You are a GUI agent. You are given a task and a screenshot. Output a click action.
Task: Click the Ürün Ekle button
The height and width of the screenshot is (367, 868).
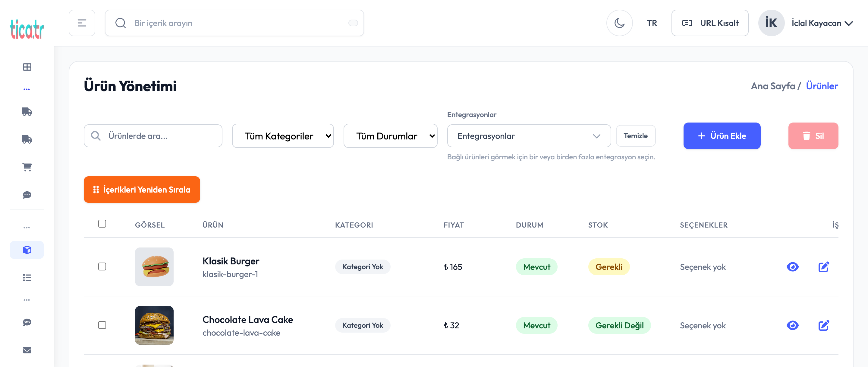[x=722, y=136]
